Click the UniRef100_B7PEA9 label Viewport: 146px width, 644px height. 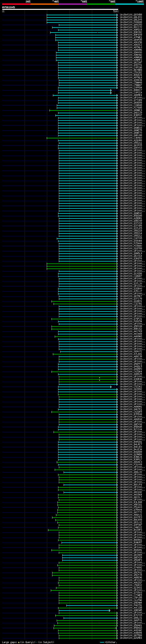click(131, 414)
